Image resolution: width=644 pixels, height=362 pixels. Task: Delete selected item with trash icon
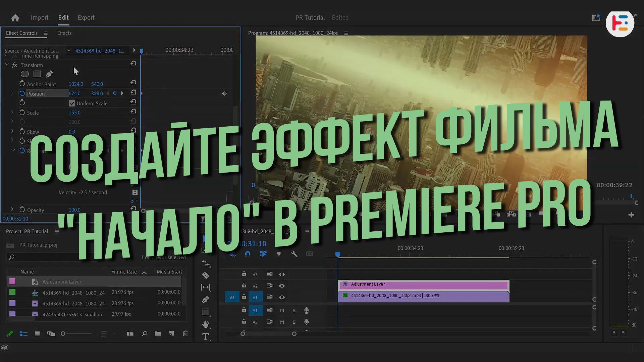[185, 333]
